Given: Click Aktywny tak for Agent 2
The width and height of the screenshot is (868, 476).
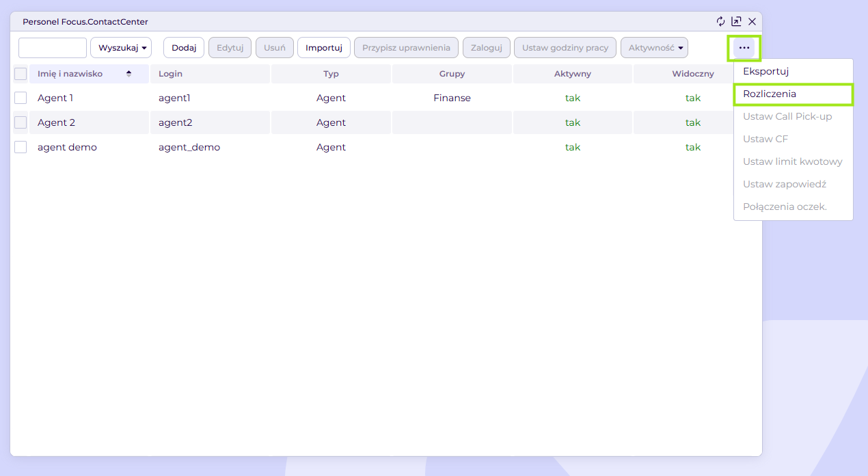Looking at the screenshot, I should coord(573,122).
